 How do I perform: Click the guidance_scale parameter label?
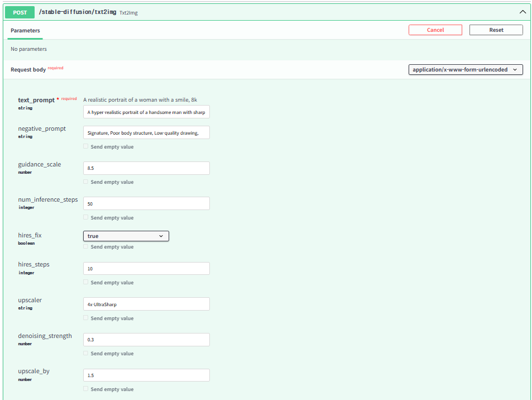click(40, 164)
